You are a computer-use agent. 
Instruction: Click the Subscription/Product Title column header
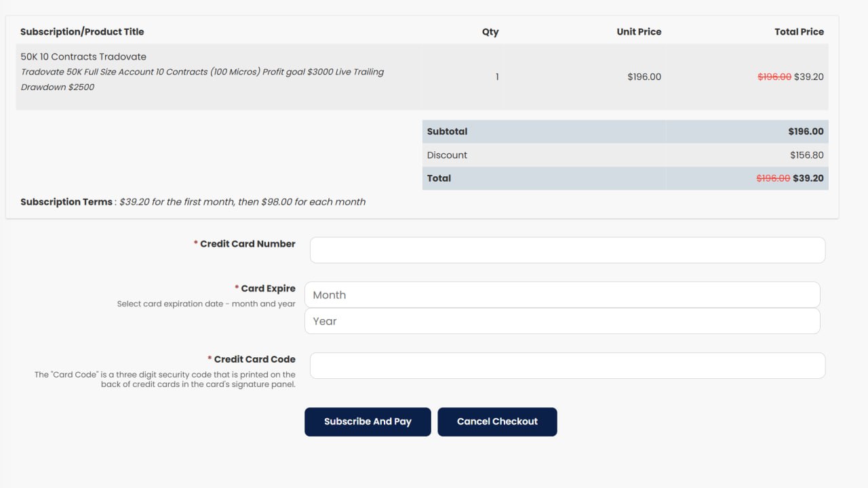tap(82, 31)
